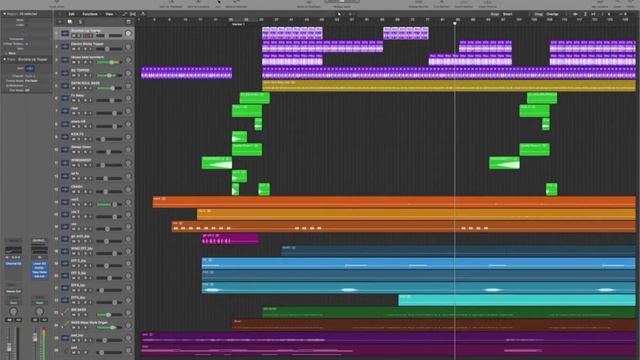
Task: Open the Functions menu
Action: pyautogui.click(x=90, y=14)
